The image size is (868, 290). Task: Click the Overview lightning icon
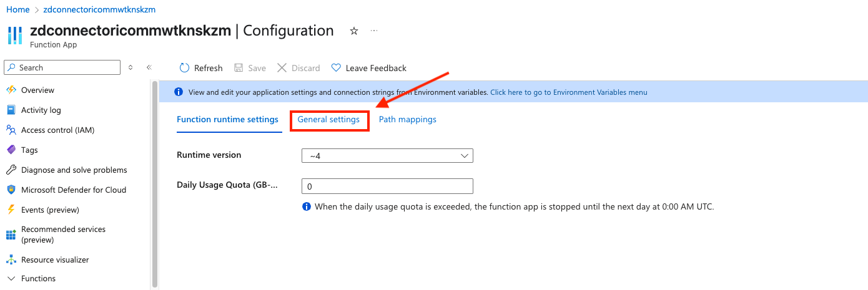[11, 90]
